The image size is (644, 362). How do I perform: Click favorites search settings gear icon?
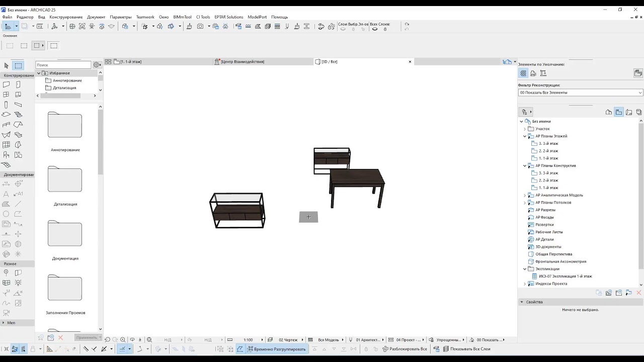coord(97,65)
